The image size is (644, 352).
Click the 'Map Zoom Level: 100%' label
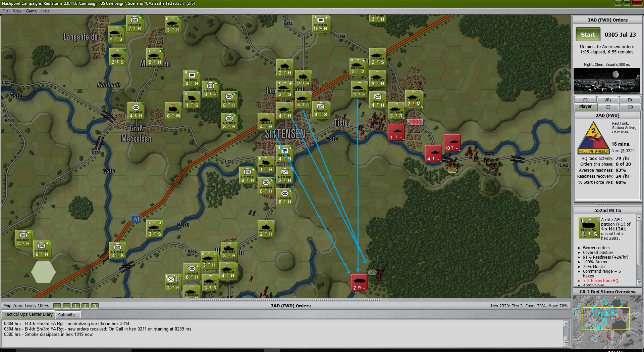(x=26, y=306)
